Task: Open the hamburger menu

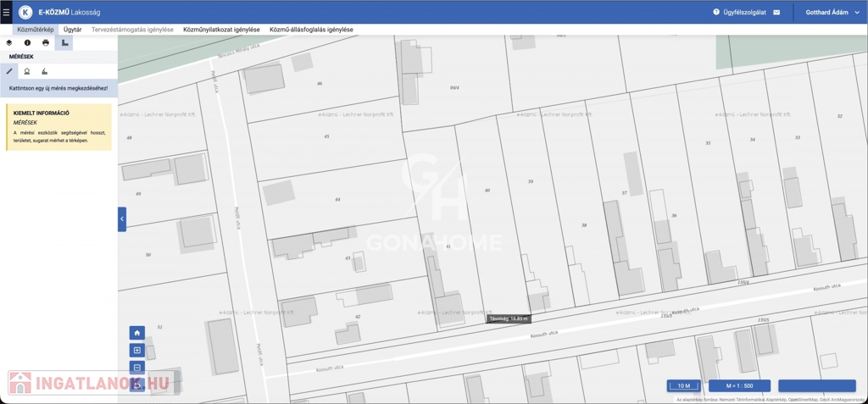Action: (6, 13)
